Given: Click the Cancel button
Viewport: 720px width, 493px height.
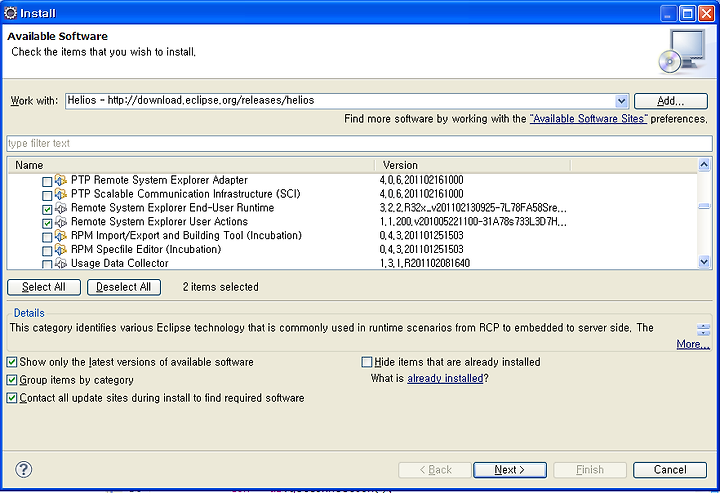Looking at the screenshot, I should [670, 470].
